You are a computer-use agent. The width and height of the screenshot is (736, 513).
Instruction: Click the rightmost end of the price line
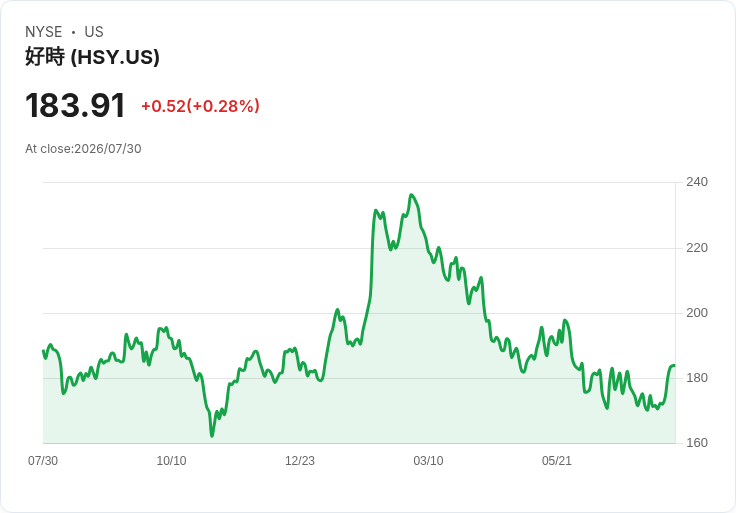pos(675,366)
